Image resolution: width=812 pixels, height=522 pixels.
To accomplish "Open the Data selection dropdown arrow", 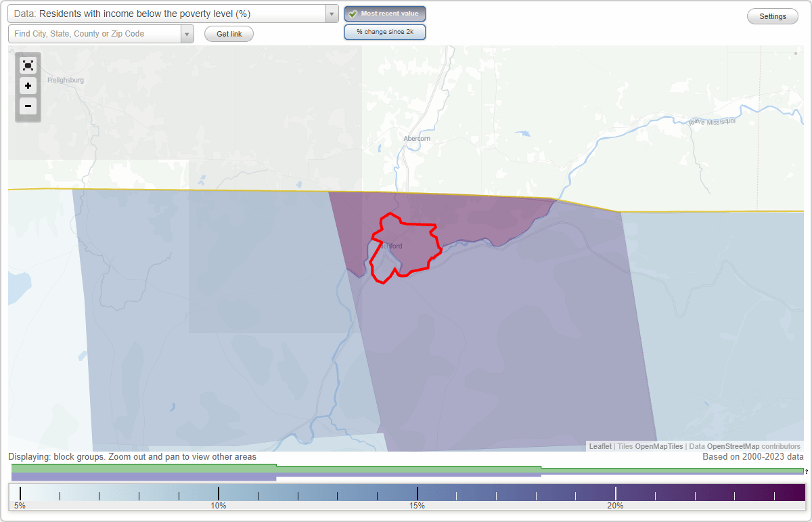I will (330, 13).
